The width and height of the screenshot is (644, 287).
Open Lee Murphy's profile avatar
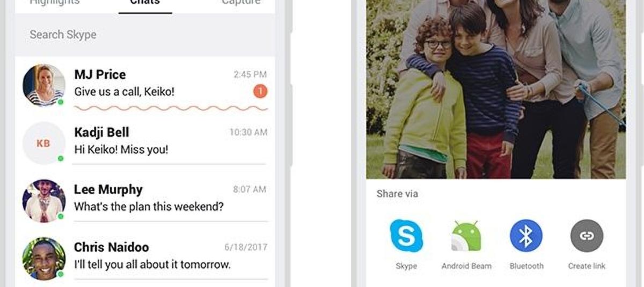[x=44, y=201]
